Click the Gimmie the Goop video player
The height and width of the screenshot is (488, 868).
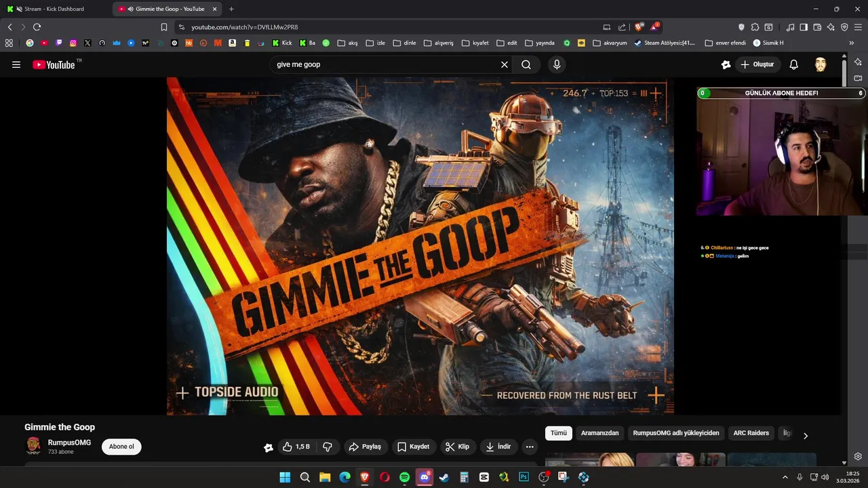[420, 246]
